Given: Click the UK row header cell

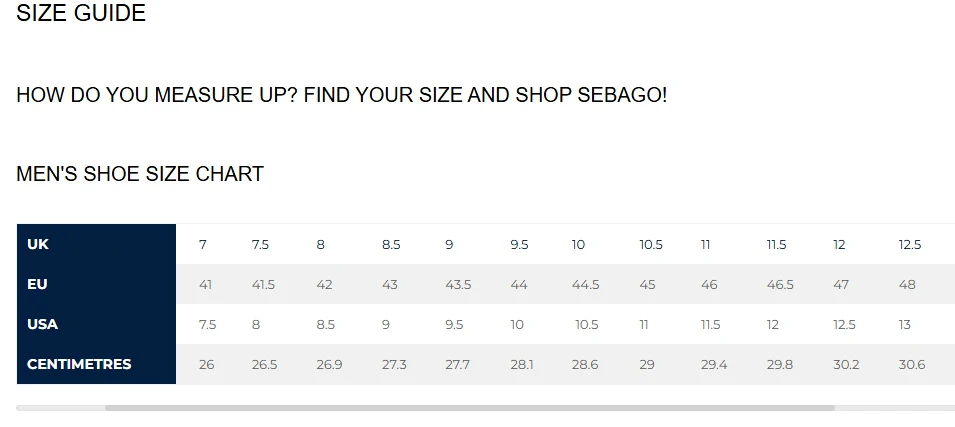Looking at the screenshot, I should tap(96, 244).
